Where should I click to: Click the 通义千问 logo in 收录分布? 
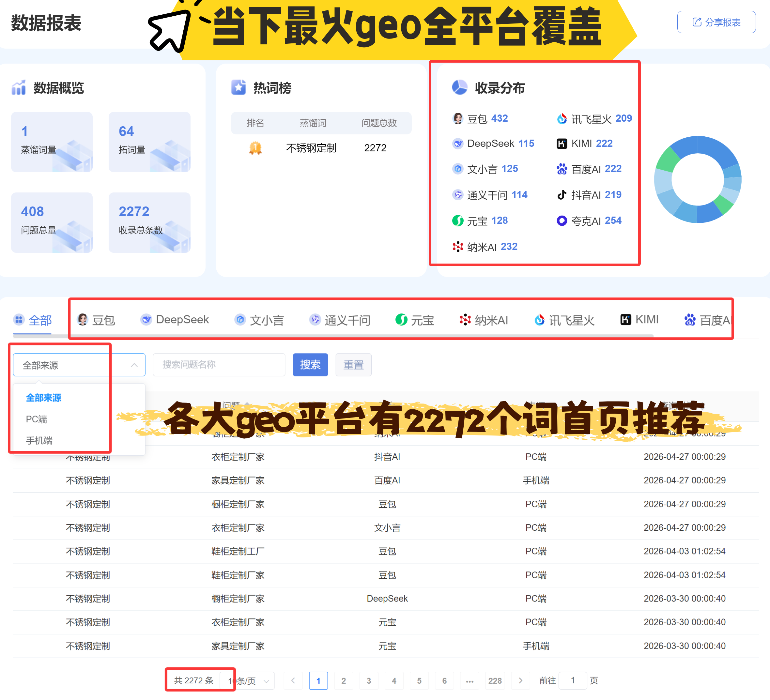[457, 195]
